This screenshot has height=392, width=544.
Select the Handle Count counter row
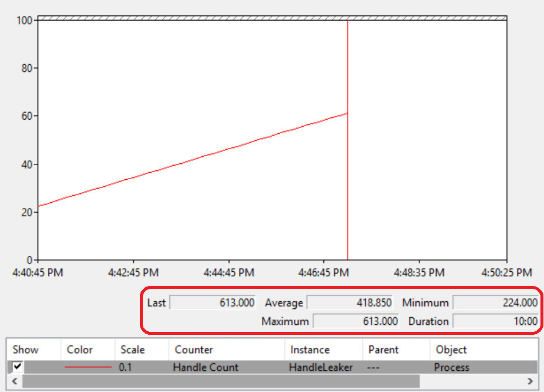point(205,367)
